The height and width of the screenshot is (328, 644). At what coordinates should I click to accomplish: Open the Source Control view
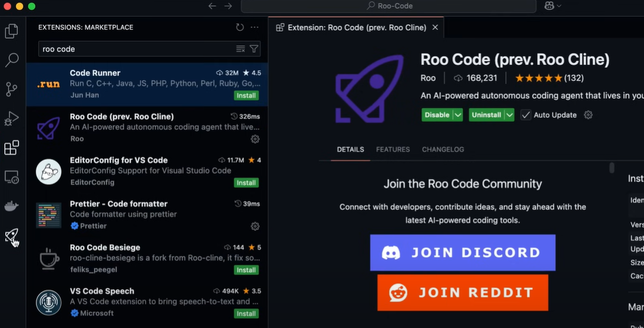click(12, 89)
